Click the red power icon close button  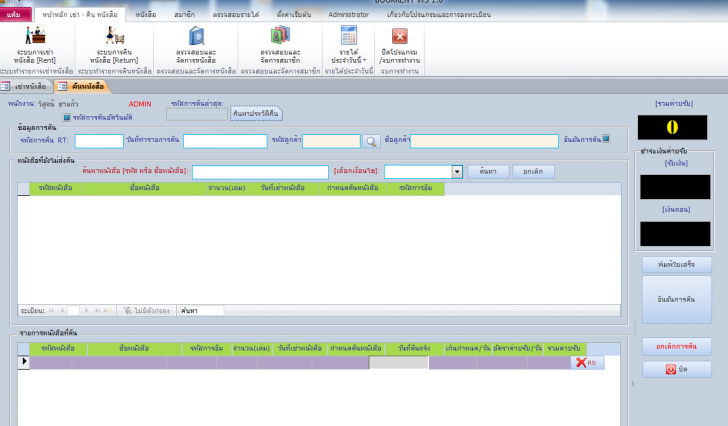pos(676,369)
